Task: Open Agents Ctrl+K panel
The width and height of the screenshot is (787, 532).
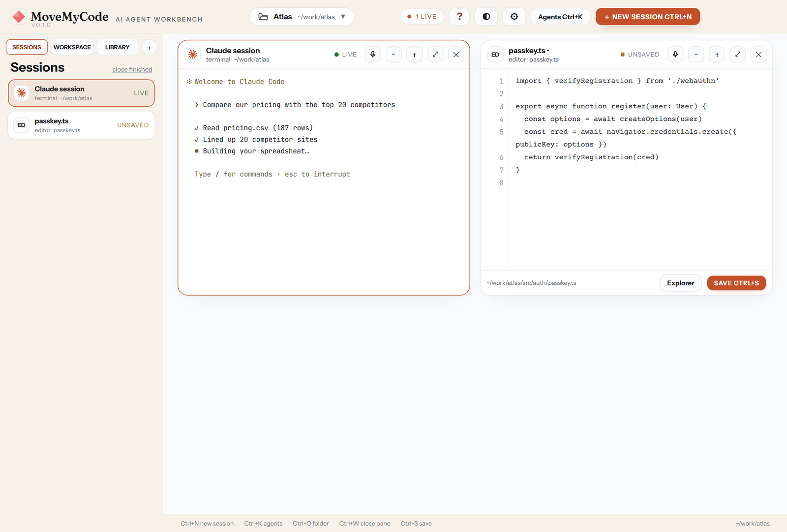Action: [560, 17]
